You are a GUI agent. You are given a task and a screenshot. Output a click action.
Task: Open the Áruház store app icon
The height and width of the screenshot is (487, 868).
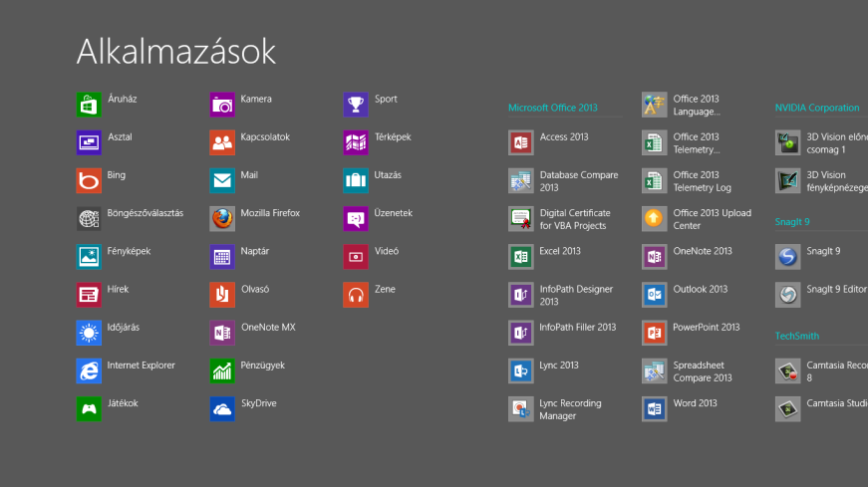pos(89,105)
